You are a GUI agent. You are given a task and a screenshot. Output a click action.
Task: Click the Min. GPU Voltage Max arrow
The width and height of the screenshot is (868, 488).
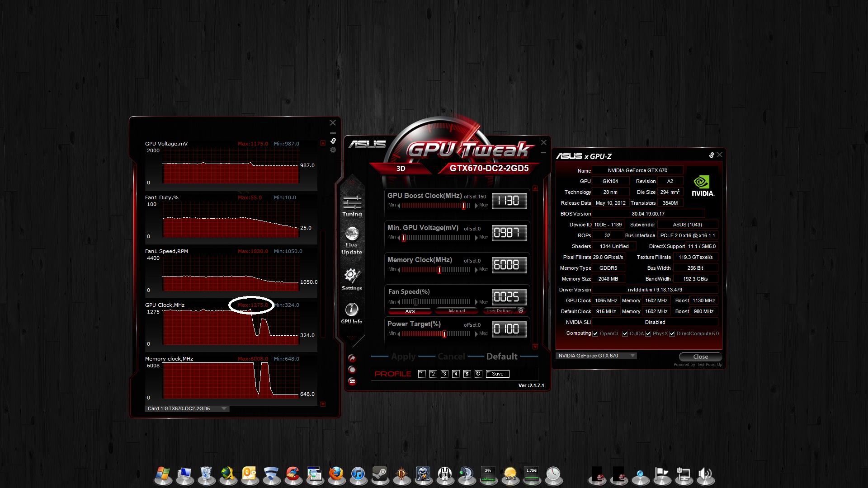click(476, 238)
